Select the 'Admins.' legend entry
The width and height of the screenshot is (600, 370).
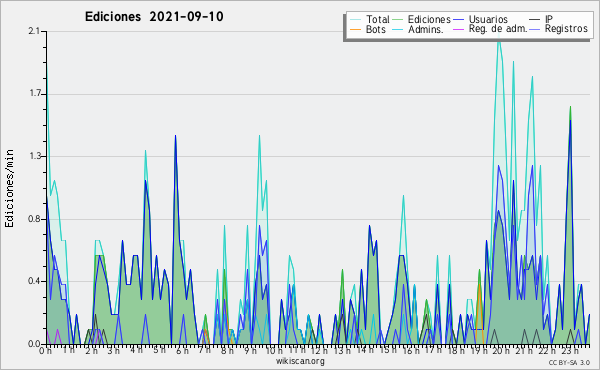tap(426, 29)
